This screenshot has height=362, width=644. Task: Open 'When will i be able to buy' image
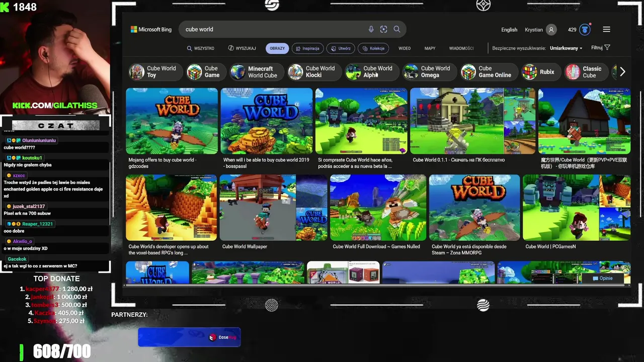[x=267, y=121]
